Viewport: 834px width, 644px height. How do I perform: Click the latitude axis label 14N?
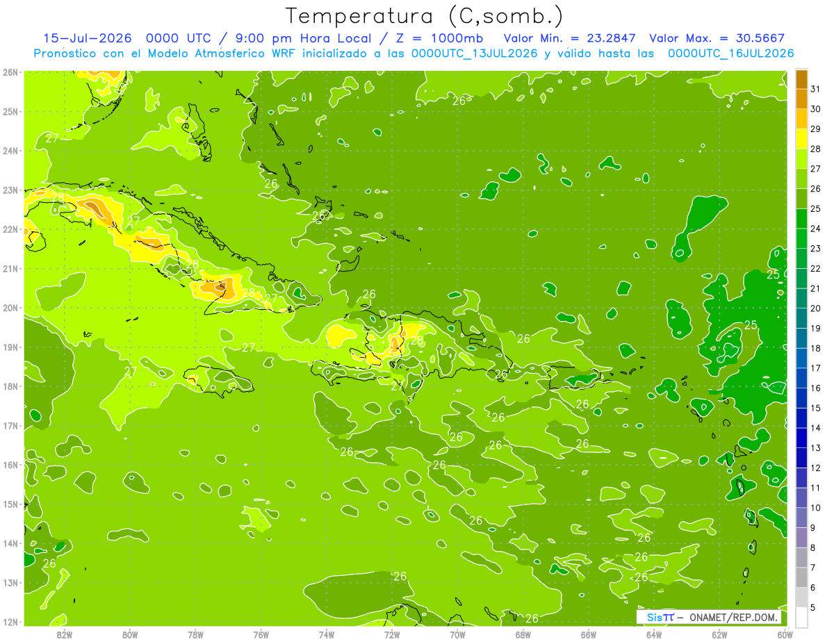(10, 543)
